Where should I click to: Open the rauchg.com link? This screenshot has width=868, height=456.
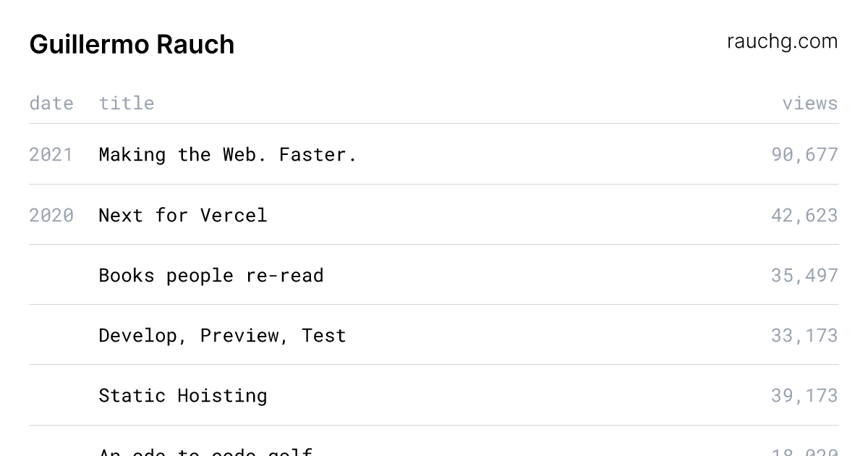782,42
